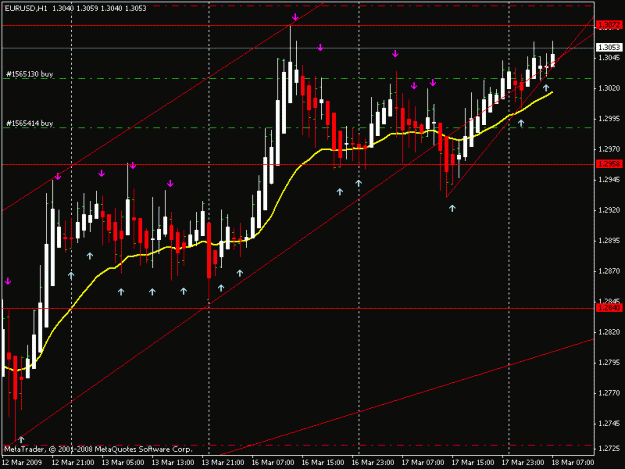Click the 18 Mar 07:00 time label
Screen dimensions: 625x469
[573, 462]
